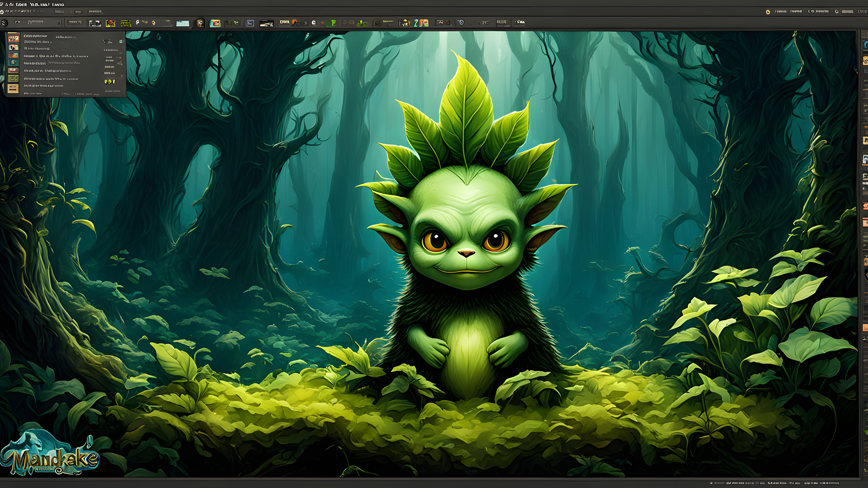Choose the white letter A tool icon

138,22
